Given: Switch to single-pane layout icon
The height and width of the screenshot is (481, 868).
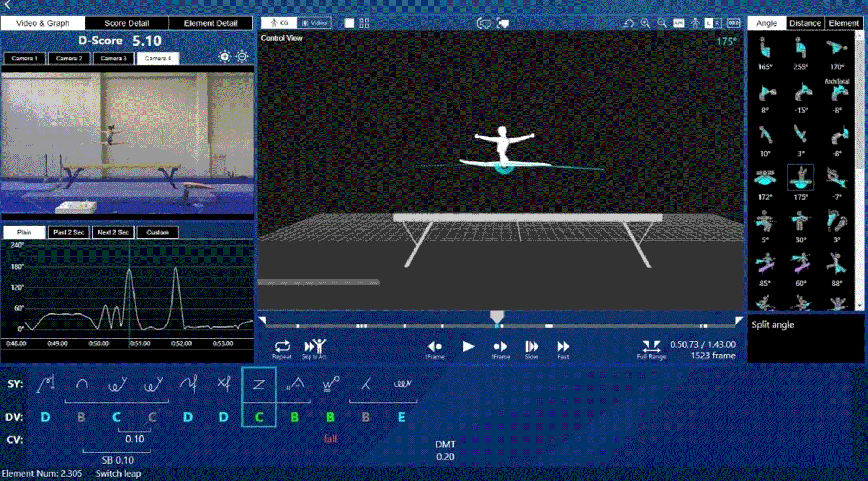Looking at the screenshot, I should coord(349,23).
